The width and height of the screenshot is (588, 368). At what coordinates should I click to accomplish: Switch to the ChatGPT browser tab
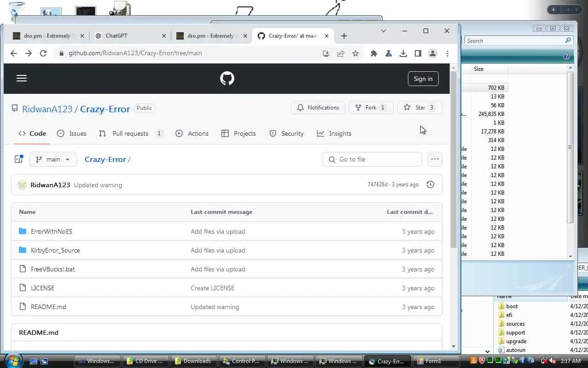click(x=130, y=36)
